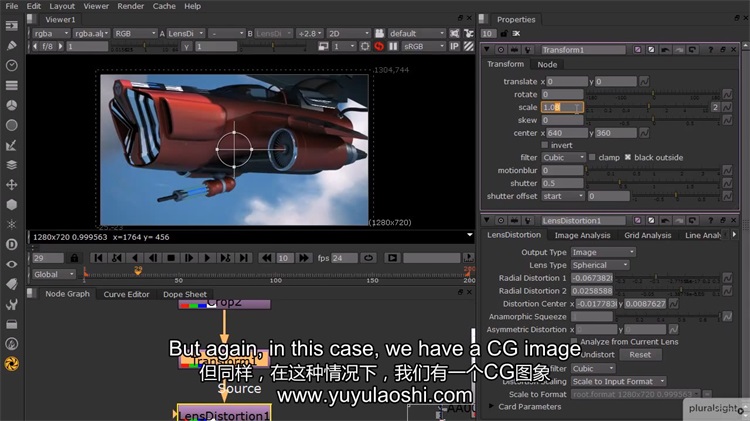Image resolution: width=750 pixels, height=421 pixels.
Task: Toggle the IP input process button
Action: point(454,46)
